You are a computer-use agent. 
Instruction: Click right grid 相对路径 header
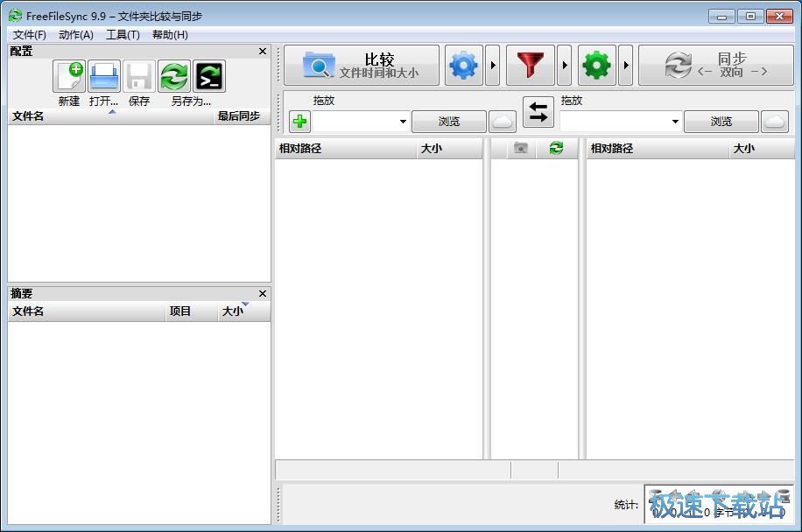(x=658, y=149)
